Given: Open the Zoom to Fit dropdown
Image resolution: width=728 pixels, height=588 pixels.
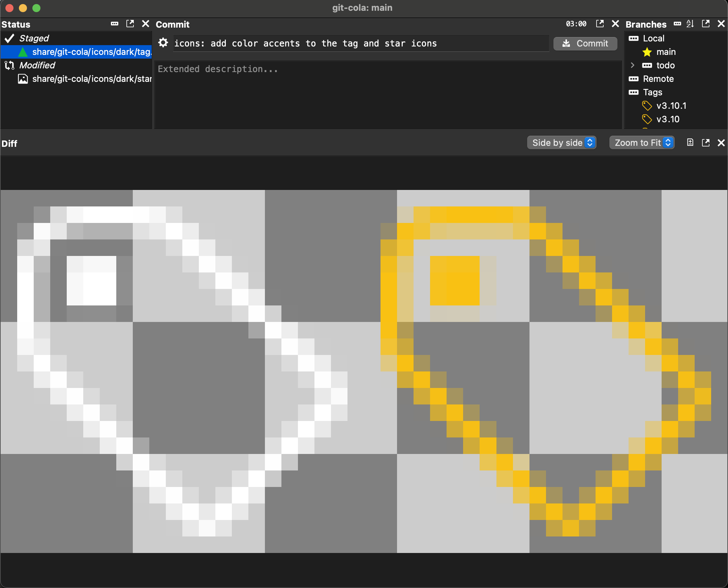Looking at the screenshot, I should [642, 142].
